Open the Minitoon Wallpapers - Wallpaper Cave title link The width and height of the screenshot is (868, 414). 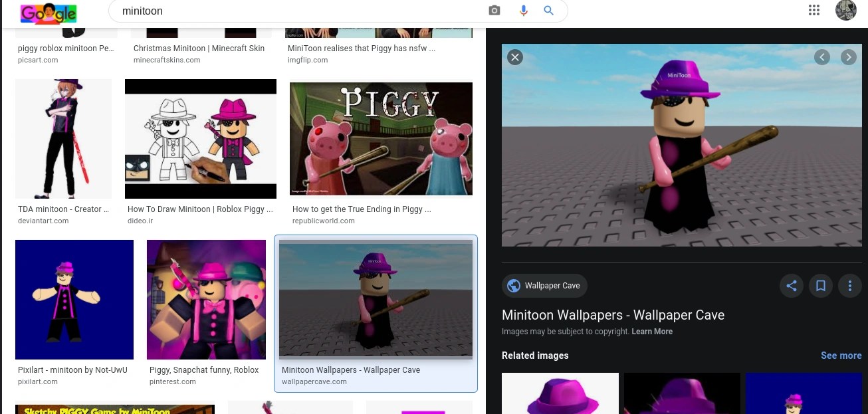pos(613,315)
